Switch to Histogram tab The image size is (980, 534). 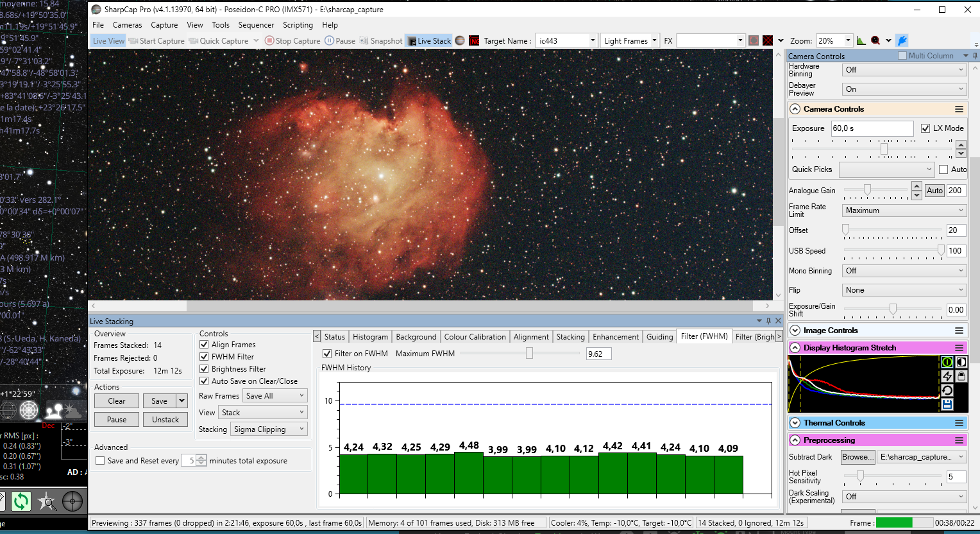(370, 337)
